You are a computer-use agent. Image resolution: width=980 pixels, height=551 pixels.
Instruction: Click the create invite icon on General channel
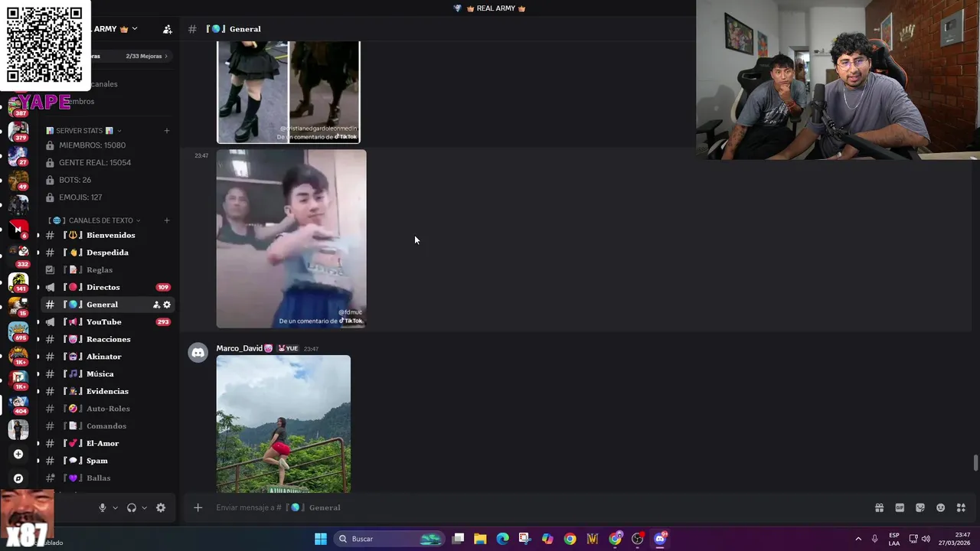point(156,305)
